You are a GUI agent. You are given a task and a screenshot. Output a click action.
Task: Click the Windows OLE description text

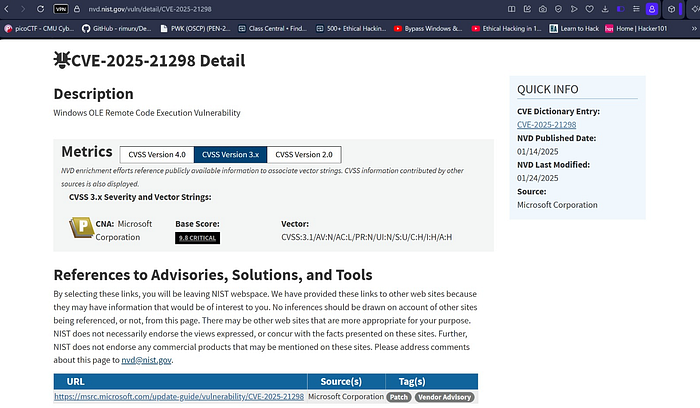pyautogui.click(x=147, y=112)
